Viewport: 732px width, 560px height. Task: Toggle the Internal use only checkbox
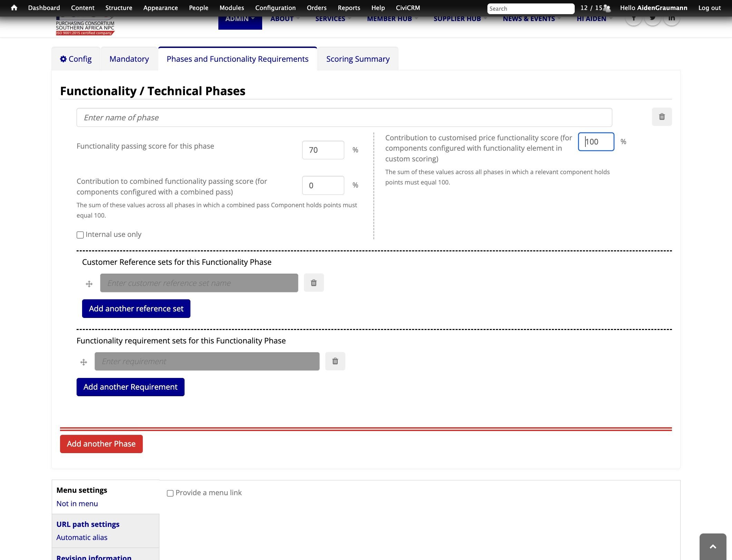point(80,235)
